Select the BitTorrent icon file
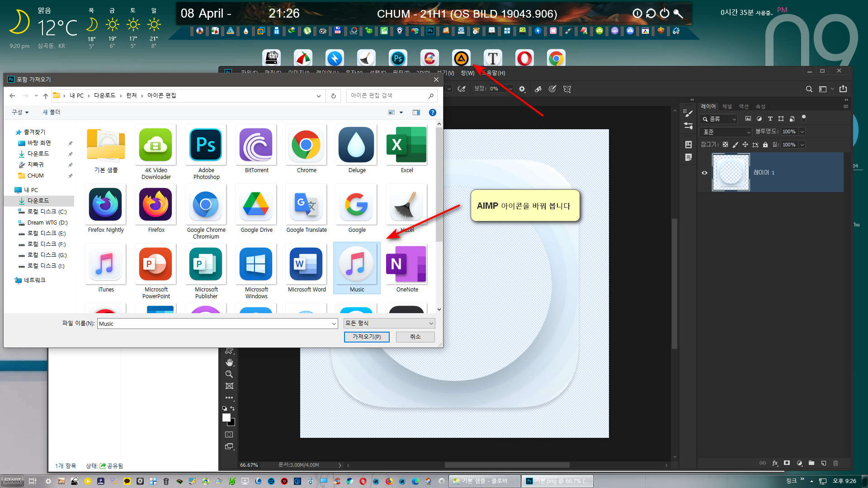 256,149
